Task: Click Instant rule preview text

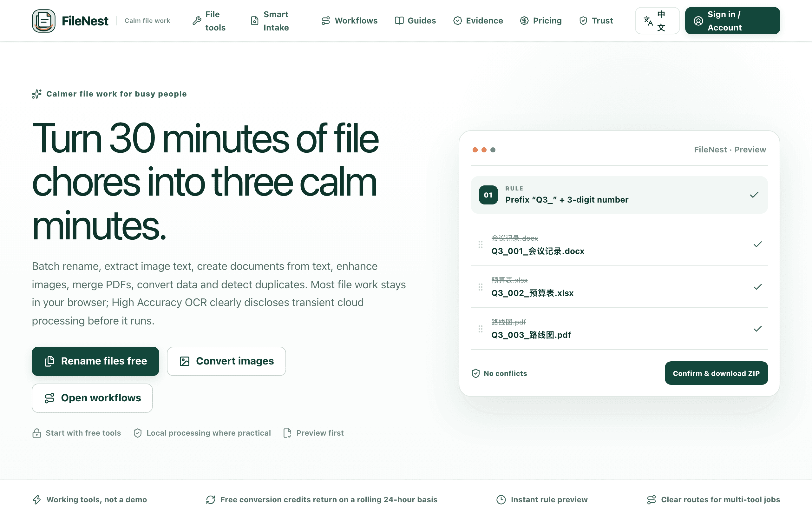Action: pos(549,500)
